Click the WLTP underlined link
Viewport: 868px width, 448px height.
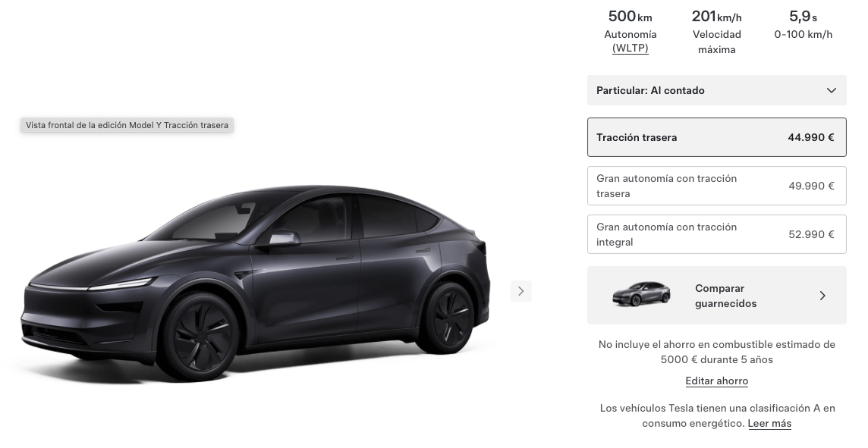631,48
